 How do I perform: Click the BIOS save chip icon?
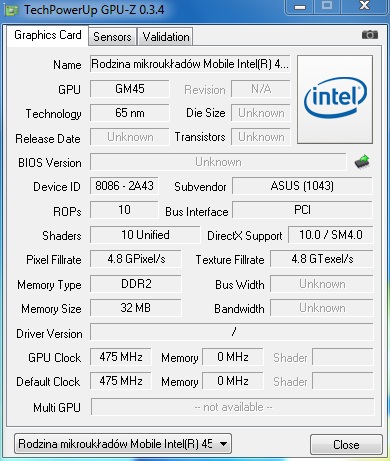tap(362, 162)
